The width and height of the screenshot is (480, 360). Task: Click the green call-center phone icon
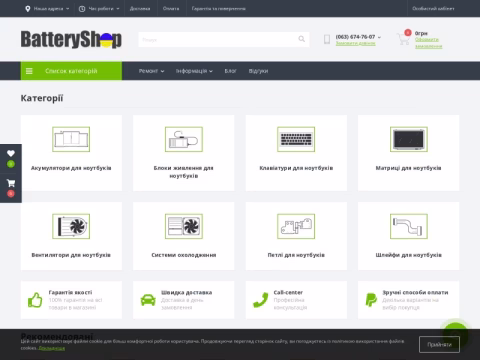coord(260,300)
